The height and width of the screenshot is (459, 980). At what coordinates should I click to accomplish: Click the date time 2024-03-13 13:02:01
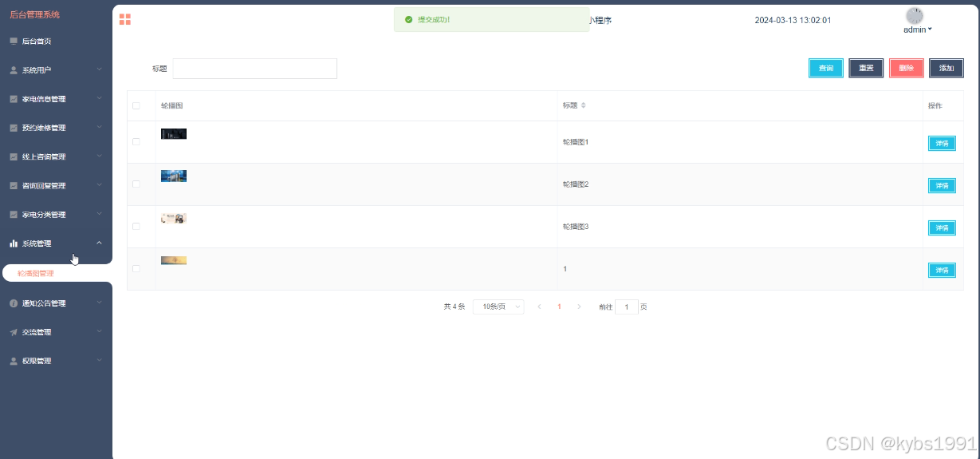point(793,20)
